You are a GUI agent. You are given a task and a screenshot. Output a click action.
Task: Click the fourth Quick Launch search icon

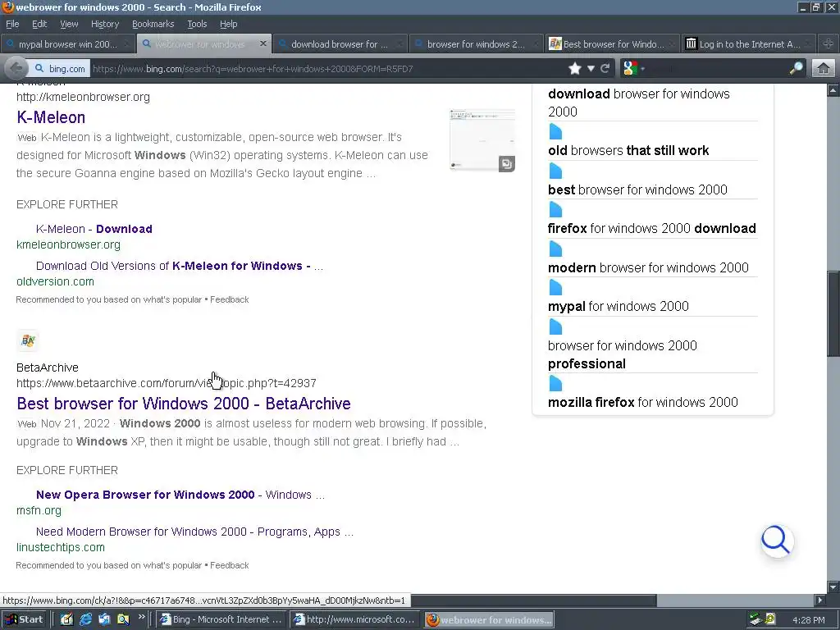tap(123, 619)
